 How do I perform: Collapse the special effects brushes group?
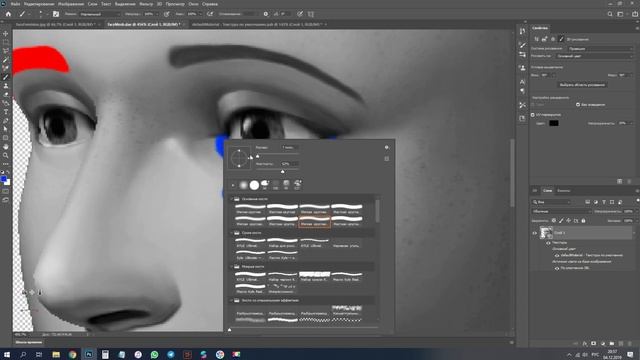[x=231, y=300]
